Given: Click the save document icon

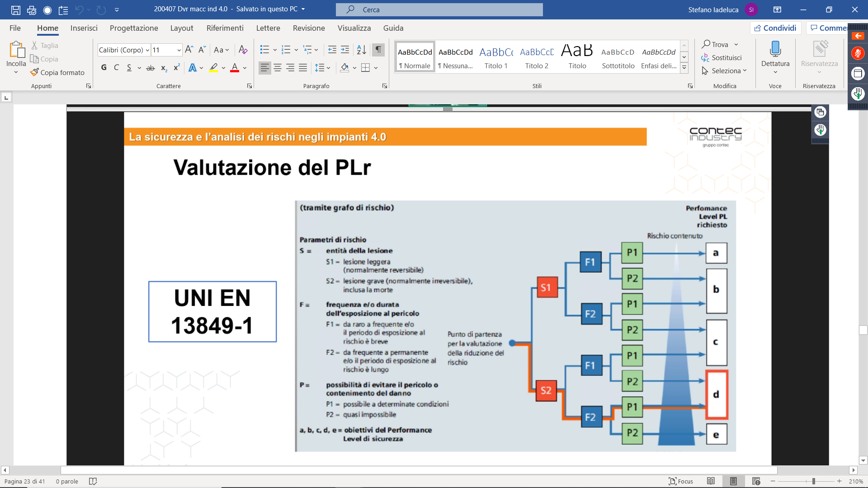Looking at the screenshot, I should point(16,9).
